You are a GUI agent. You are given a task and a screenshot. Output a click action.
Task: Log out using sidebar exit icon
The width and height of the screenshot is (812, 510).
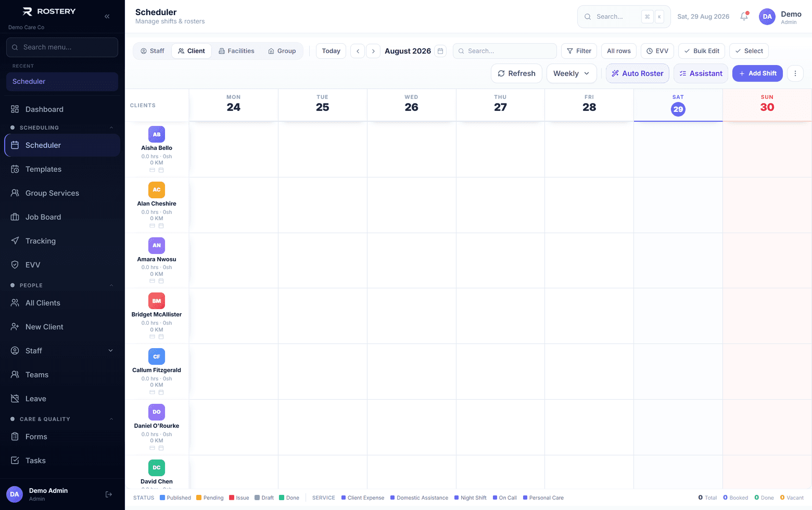(109, 494)
